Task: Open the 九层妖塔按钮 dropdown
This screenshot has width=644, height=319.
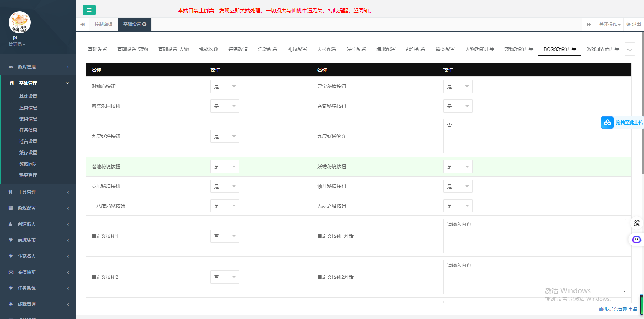Action: pos(225,136)
